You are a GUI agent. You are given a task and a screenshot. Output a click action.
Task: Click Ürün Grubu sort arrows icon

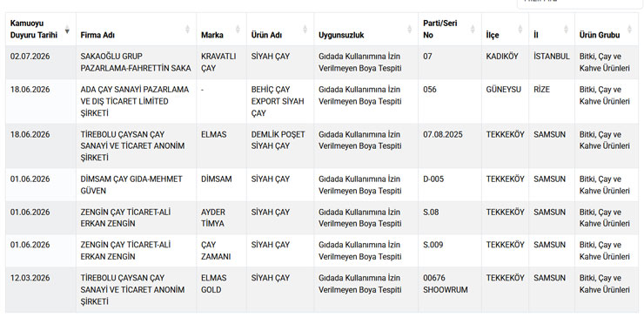pyautogui.click(x=629, y=30)
